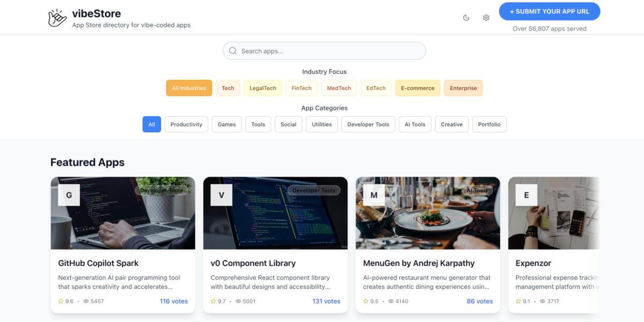Open the v0 Component Library thumbnail image
Image resolution: width=644 pixels, height=322 pixels.
275,213
